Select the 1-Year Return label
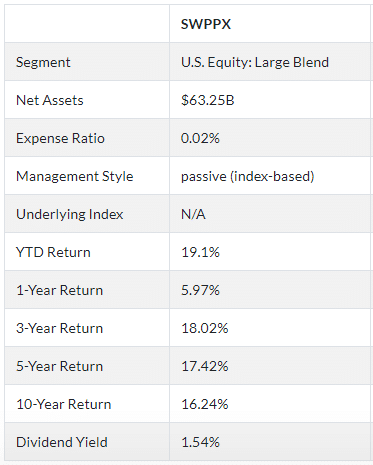 60,290
